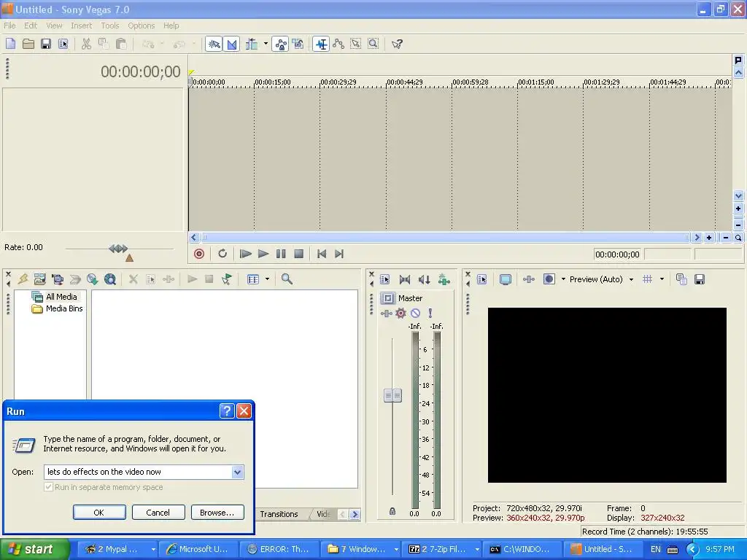
Task: Open the View menu
Action: tap(54, 26)
